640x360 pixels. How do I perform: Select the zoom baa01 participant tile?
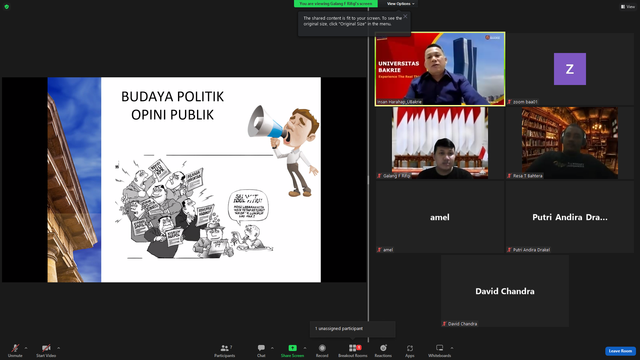pyautogui.click(x=570, y=69)
